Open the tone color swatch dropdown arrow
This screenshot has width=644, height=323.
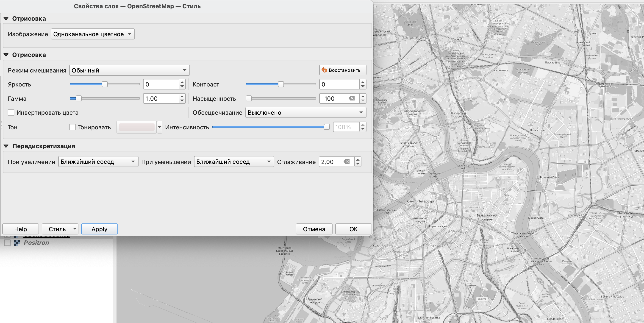click(x=159, y=127)
